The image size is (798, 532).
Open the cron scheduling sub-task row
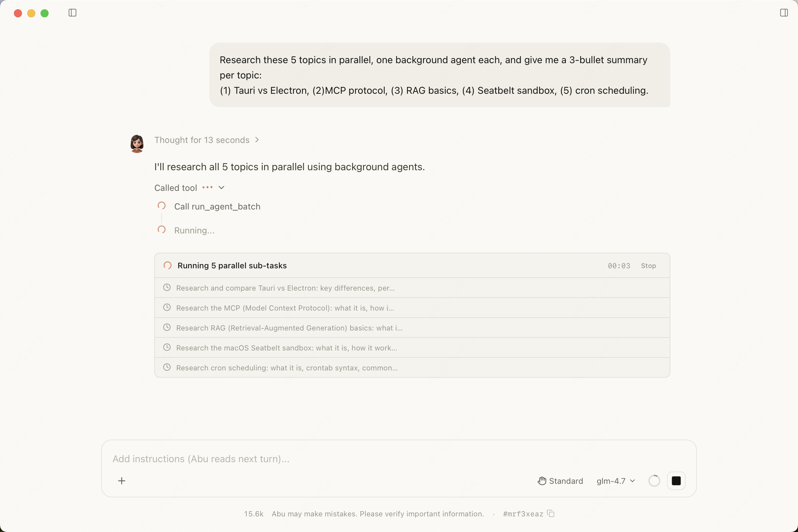click(412, 368)
